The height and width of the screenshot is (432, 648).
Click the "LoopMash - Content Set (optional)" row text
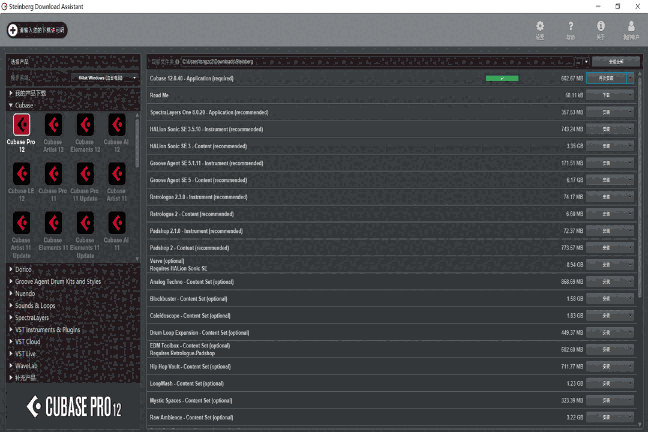tap(187, 383)
